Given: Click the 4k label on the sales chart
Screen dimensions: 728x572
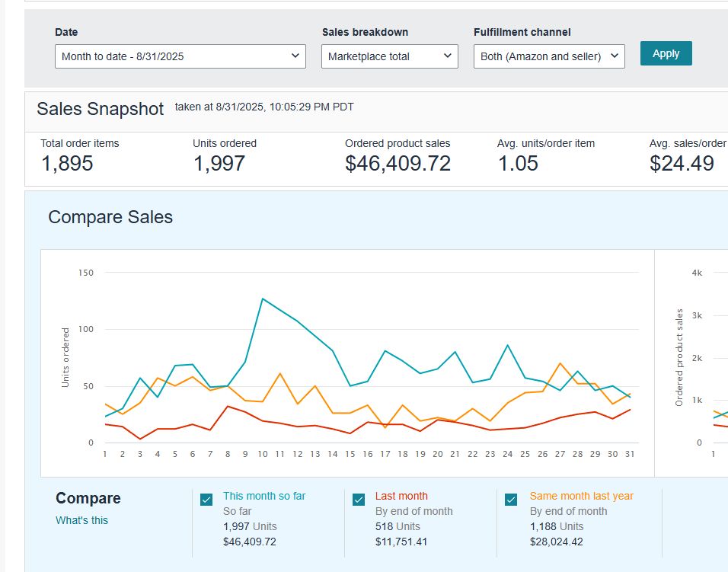Looking at the screenshot, I should pos(697,273).
